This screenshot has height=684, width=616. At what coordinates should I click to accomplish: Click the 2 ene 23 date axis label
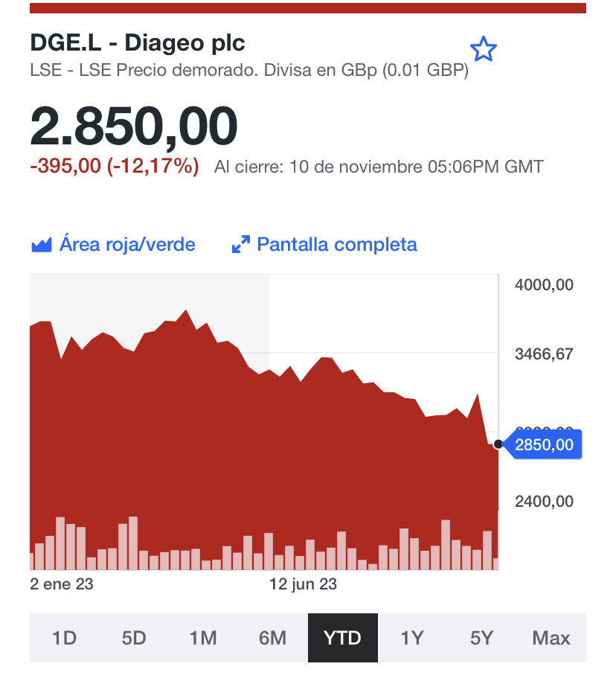click(62, 584)
